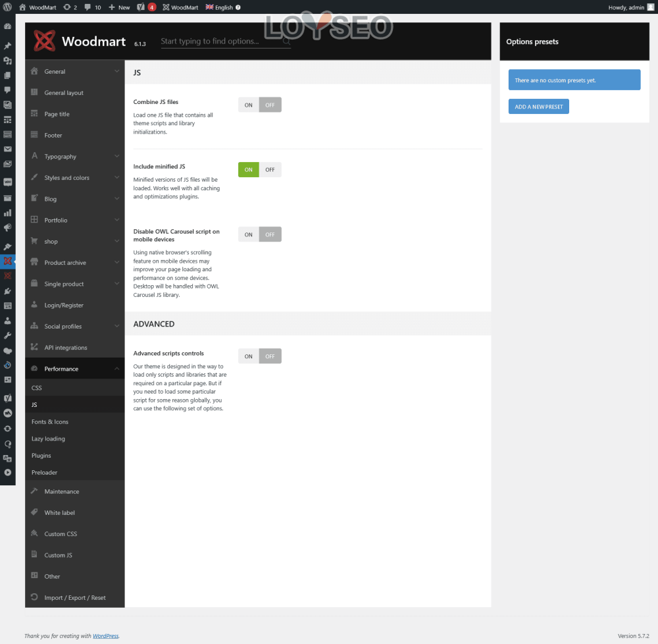Open the Lazy loading submenu item
Viewport: 658px width, 644px height.
point(75,439)
